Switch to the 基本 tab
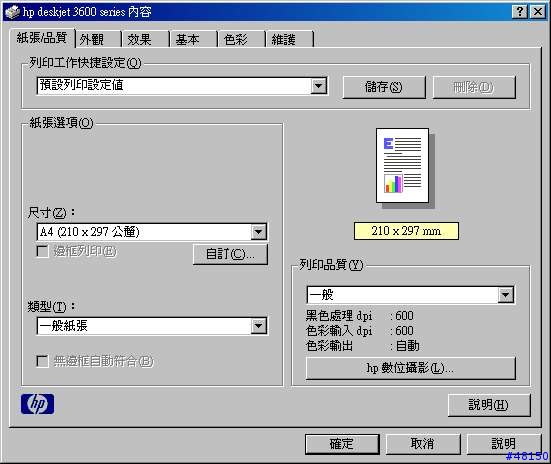 coord(193,39)
